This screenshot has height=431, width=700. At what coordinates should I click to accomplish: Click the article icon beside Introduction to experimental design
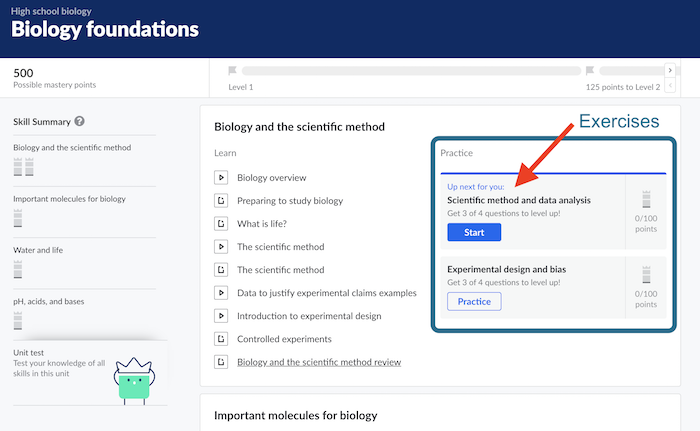221,316
